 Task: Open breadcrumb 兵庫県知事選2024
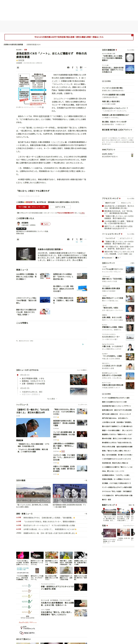point(33,45)
